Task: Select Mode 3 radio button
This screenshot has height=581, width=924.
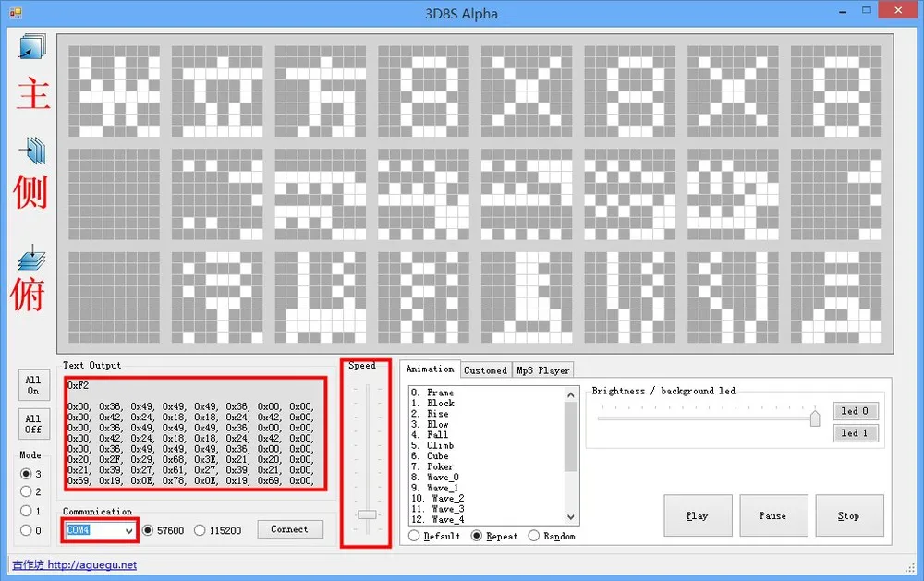Action: [26, 474]
